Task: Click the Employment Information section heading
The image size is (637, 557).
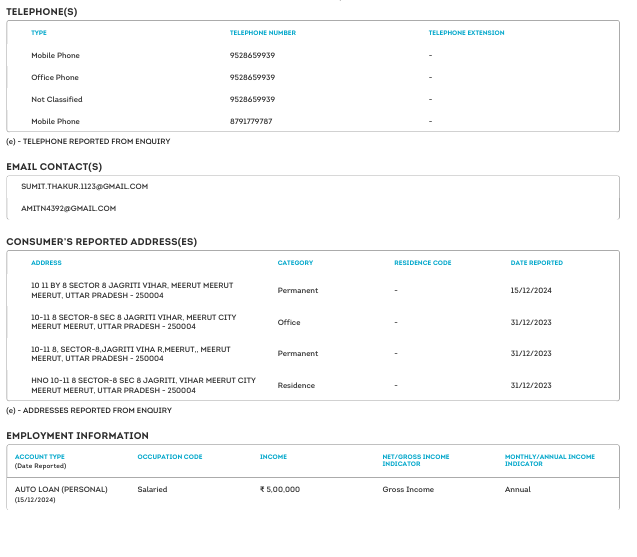Action: coord(77,436)
